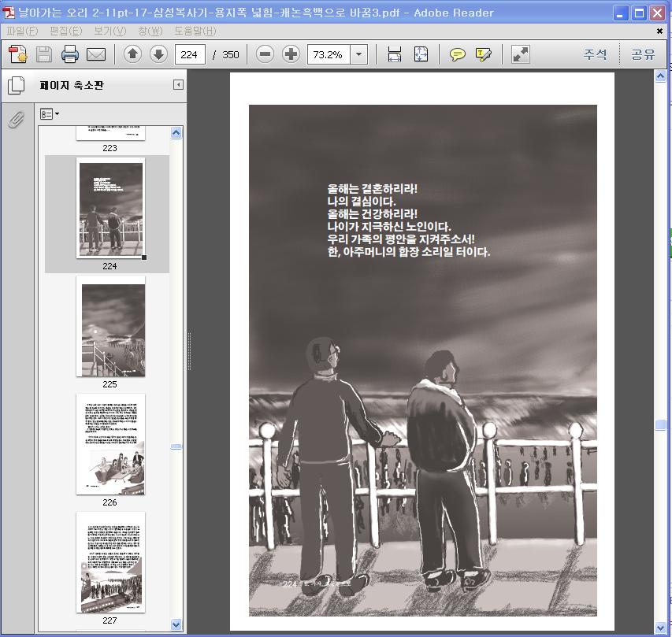672x637 pixels.
Task: Go to the next page with down arrow
Action: pyautogui.click(x=158, y=54)
